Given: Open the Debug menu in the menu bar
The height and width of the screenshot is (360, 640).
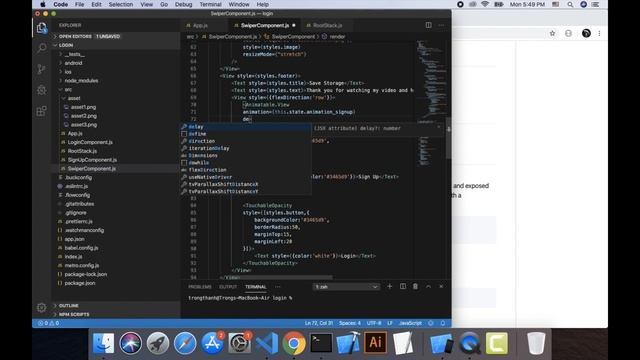Looking at the screenshot, I should coord(183,4).
